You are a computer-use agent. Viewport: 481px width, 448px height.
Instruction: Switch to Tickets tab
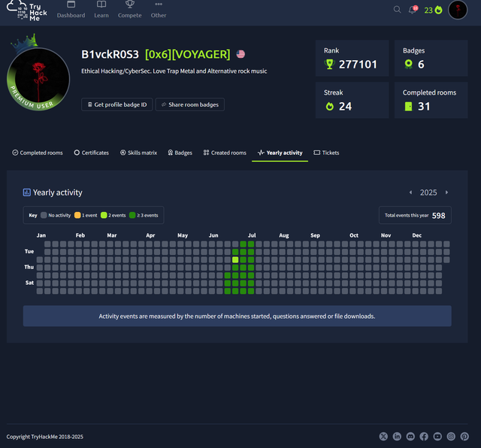[326, 153]
